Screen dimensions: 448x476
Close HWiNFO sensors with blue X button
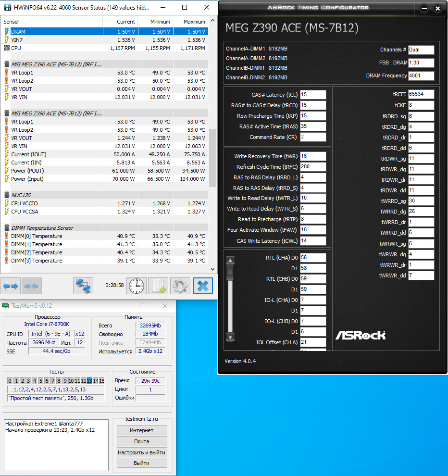tap(203, 286)
